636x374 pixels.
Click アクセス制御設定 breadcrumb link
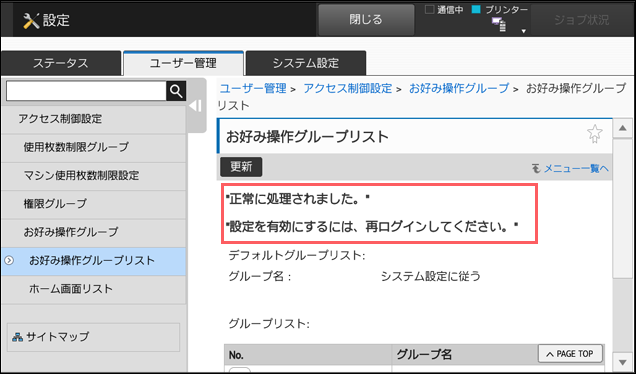[348, 88]
